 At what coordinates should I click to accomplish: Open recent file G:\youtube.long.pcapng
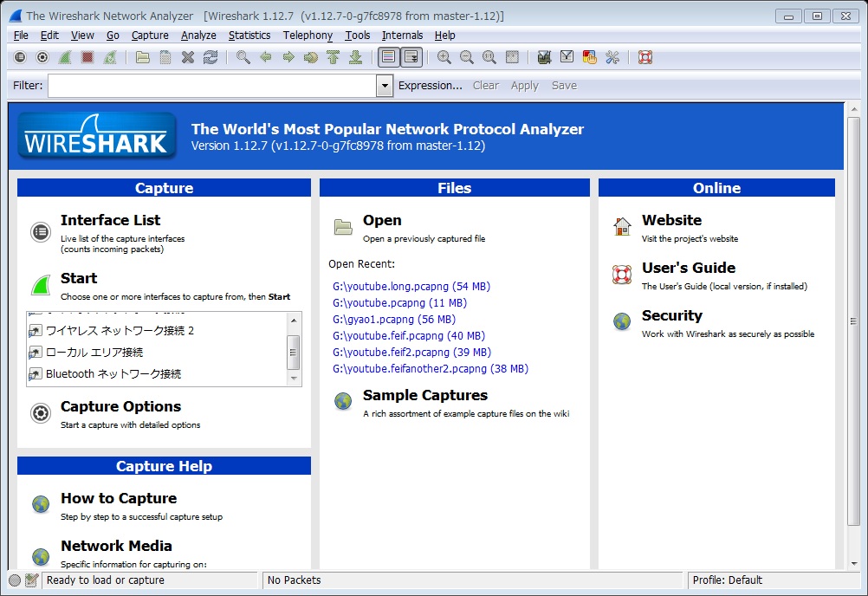point(411,287)
